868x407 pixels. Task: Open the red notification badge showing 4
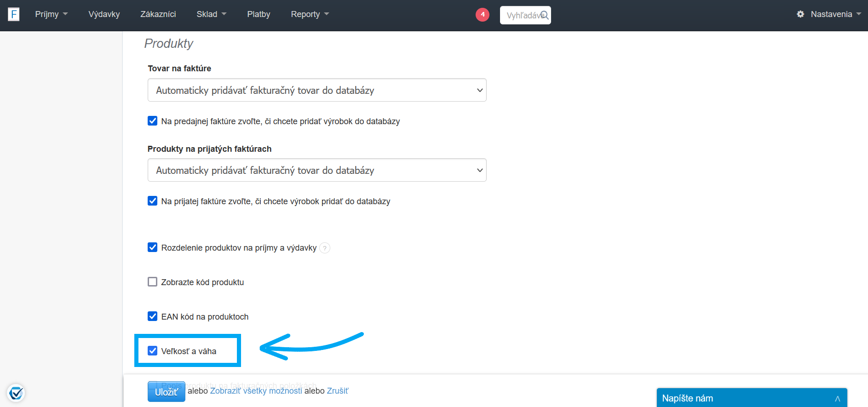point(483,15)
